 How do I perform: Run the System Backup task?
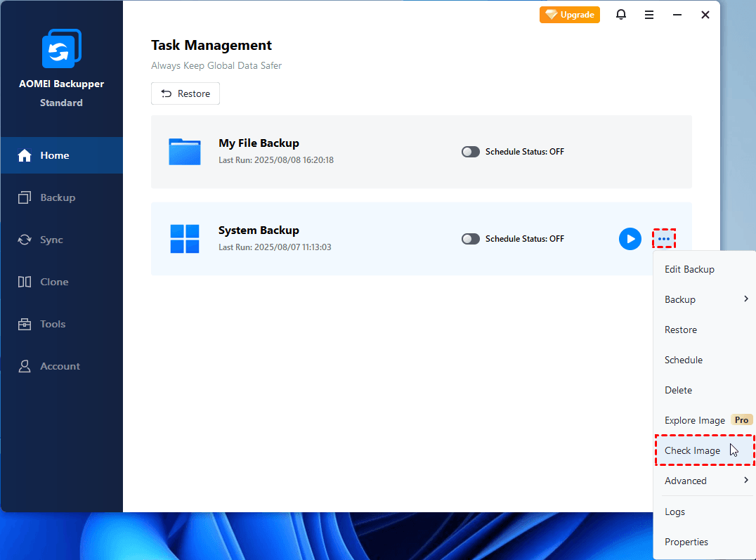[x=630, y=239]
